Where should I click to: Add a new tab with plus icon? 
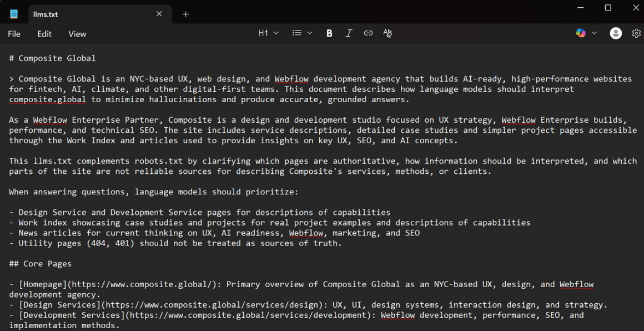point(185,14)
